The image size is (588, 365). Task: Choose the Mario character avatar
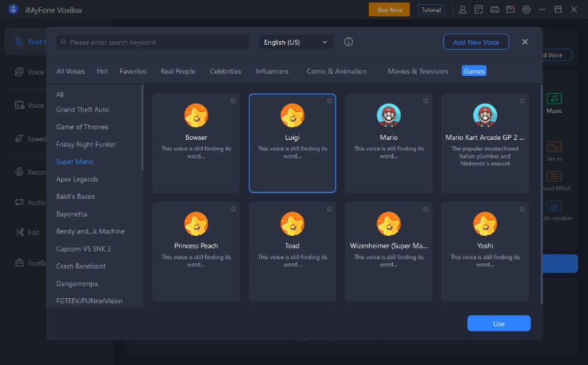(x=389, y=115)
